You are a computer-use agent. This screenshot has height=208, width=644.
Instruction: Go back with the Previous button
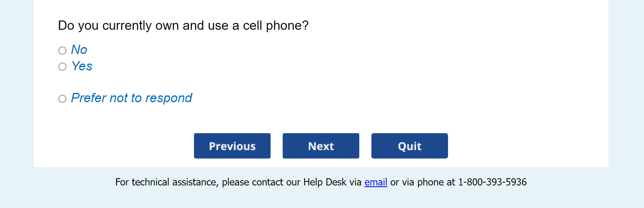click(232, 146)
